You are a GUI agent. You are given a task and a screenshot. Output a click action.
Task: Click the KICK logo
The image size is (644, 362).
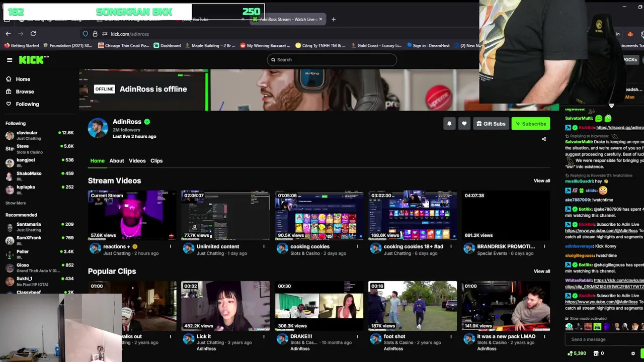point(34,60)
